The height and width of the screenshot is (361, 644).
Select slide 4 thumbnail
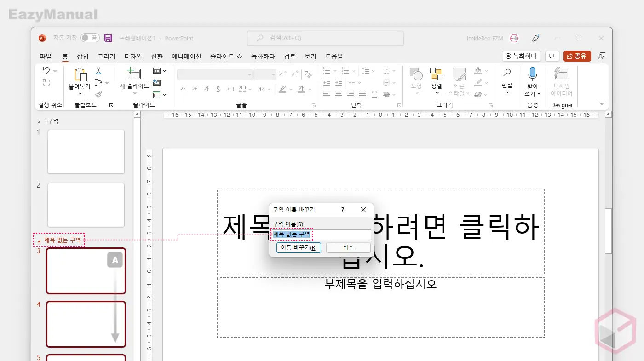86,324
